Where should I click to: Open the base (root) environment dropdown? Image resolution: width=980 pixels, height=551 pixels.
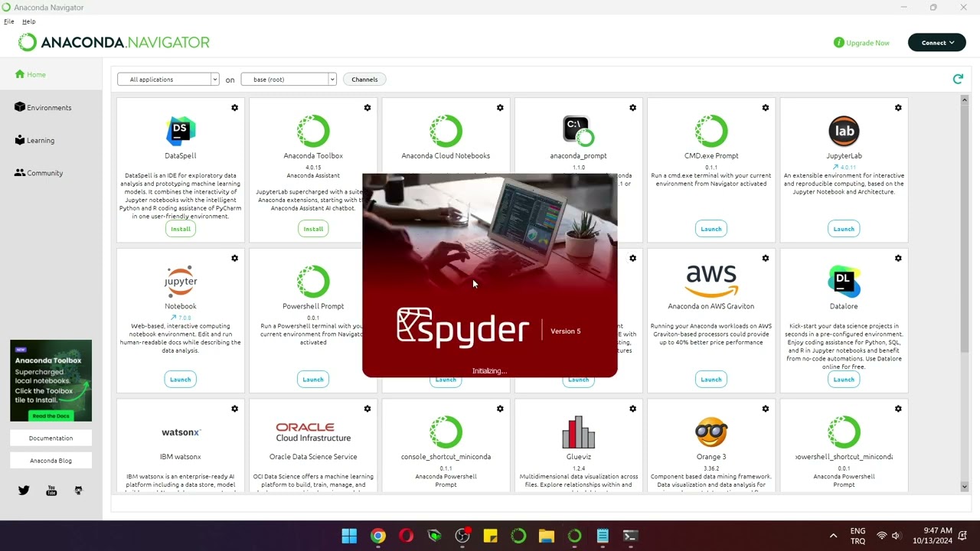(x=289, y=80)
